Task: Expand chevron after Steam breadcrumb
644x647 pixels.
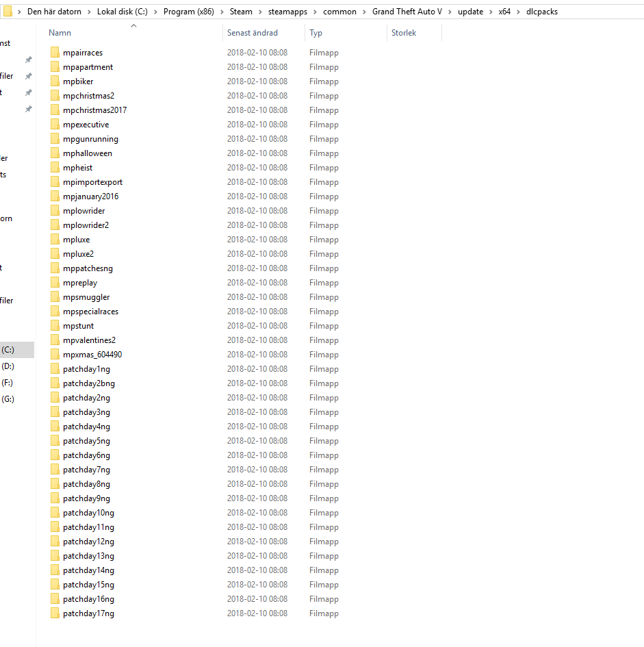Action: [260, 12]
